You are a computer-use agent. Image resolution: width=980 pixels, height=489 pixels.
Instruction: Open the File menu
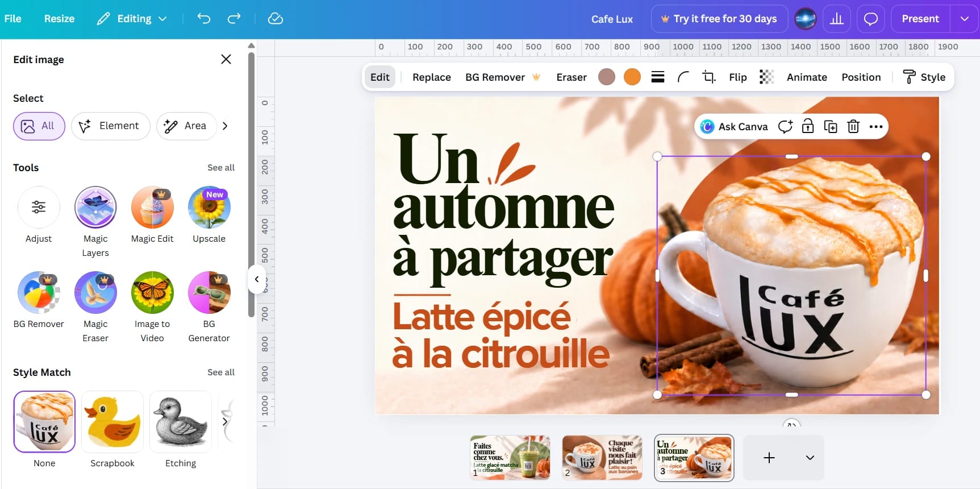tap(12, 19)
